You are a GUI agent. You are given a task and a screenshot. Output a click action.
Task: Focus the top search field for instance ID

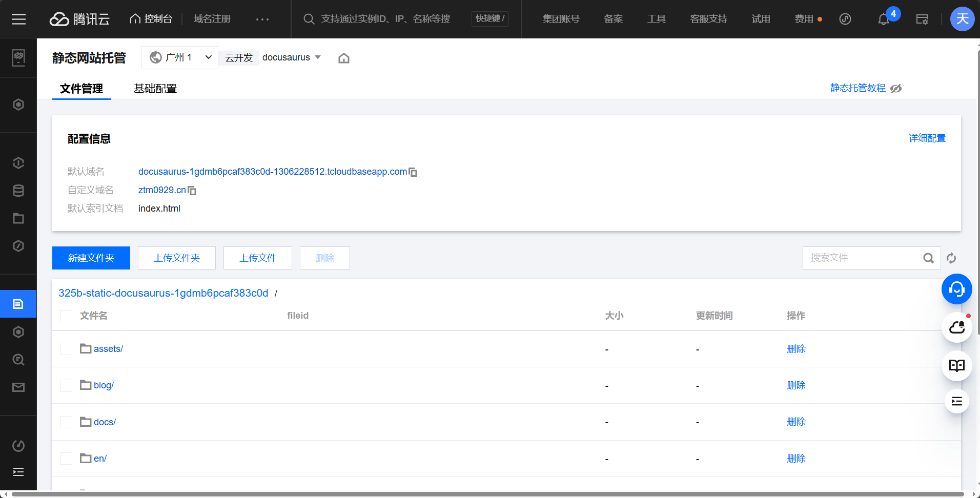coord(385,19)
